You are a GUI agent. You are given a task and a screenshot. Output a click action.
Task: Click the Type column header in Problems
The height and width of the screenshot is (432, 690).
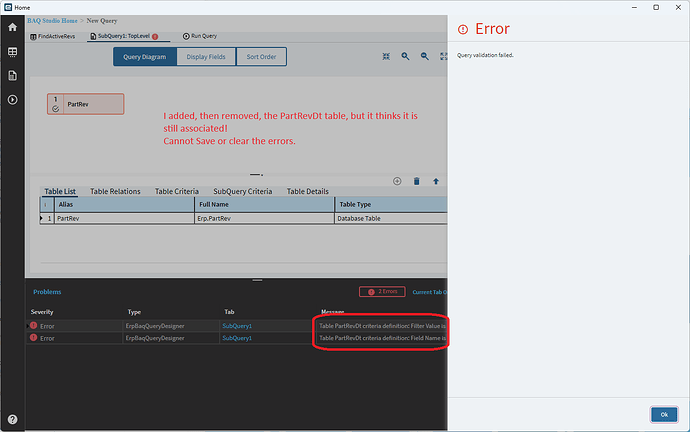[134, 312]
